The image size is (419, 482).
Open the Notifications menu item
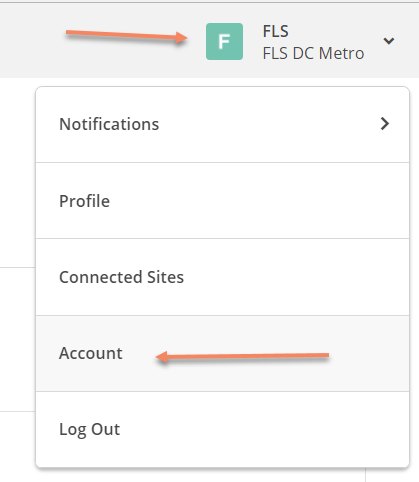coord(222,125)
